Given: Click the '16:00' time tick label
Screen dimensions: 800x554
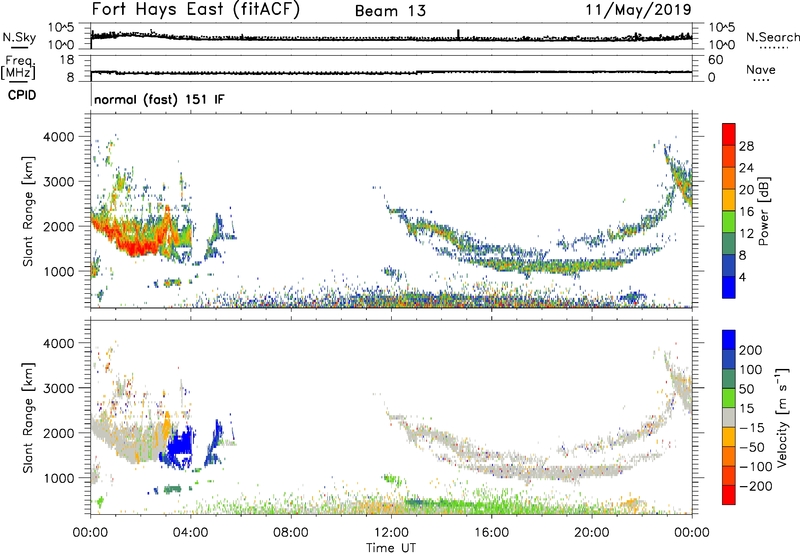Looking at the screenshot, I should pos(491,533).
